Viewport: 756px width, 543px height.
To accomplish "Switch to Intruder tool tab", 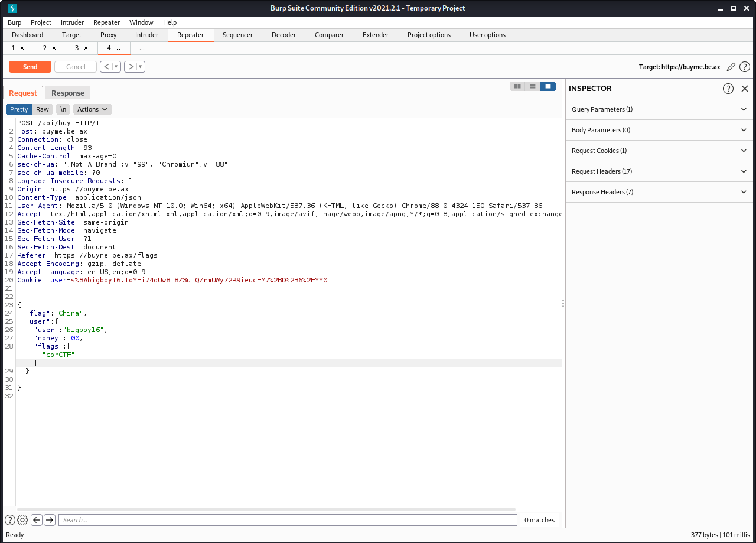I will [x=146, y=35].
